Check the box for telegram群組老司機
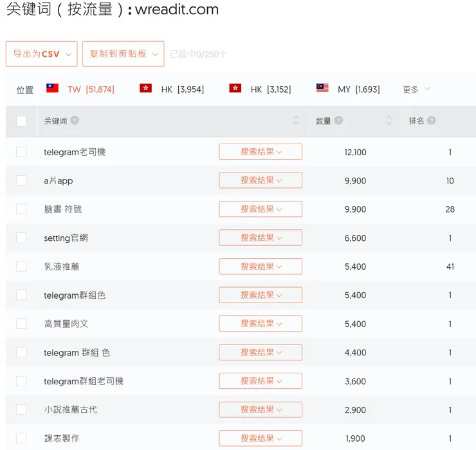Screen dimensions: 476x450 click(21, 381)
